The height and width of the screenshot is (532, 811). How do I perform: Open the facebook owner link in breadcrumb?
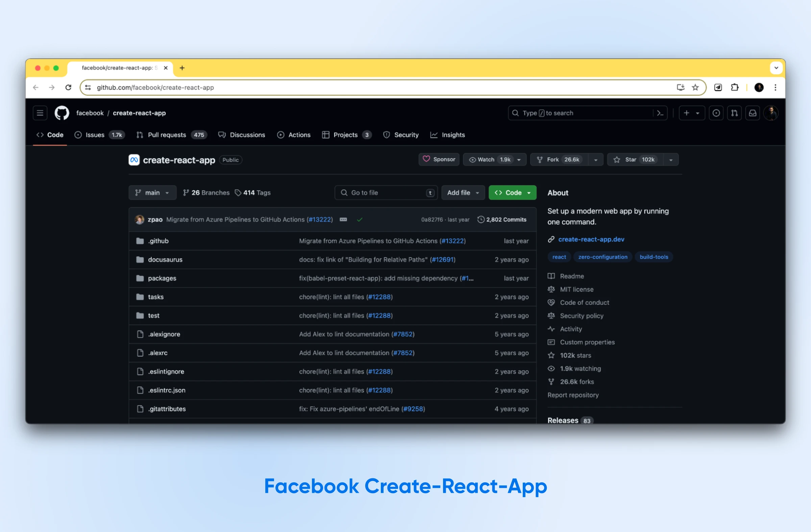pos(90,113)
